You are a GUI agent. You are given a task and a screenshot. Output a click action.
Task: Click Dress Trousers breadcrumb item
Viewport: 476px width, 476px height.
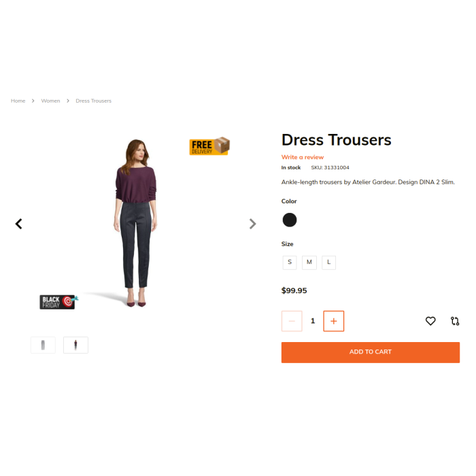pos(94,101)
